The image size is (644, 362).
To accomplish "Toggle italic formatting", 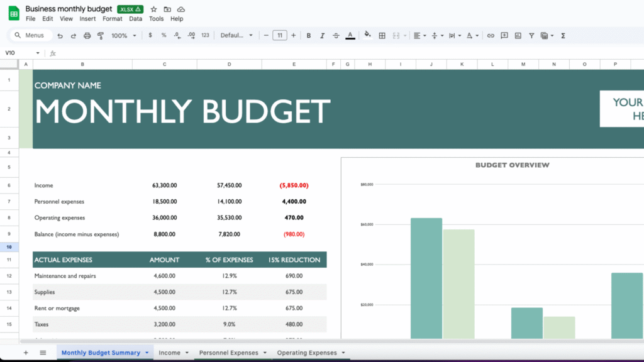I will tap(322, 36).
